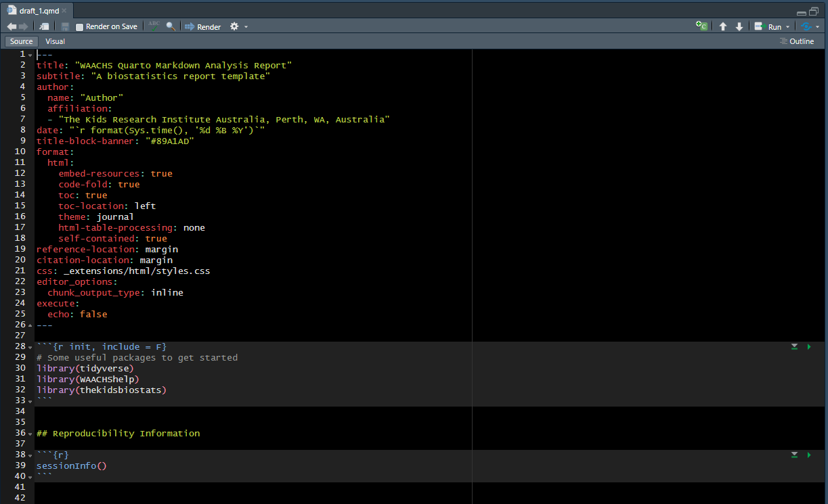Collapse sessionInfo chunk at line 38

click(x=30, y=455)
